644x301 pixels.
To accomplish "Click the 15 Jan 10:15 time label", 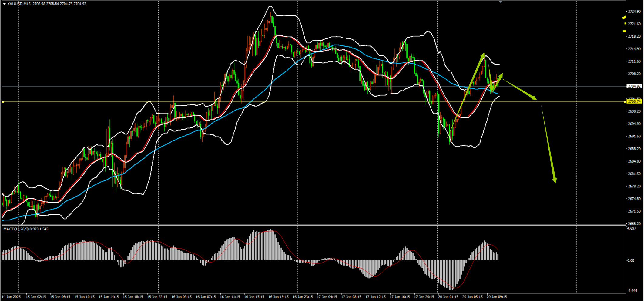I will 84,297.
